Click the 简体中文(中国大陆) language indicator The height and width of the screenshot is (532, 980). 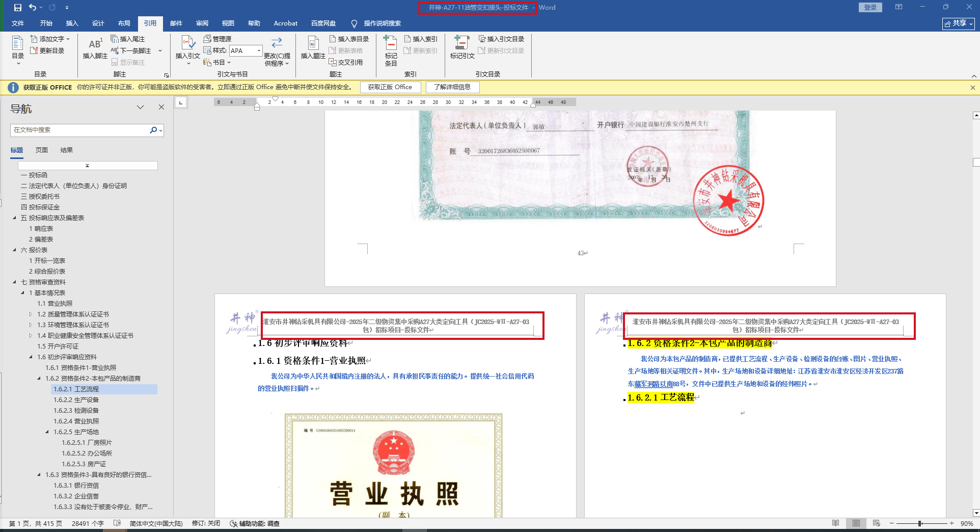[156, 523]
